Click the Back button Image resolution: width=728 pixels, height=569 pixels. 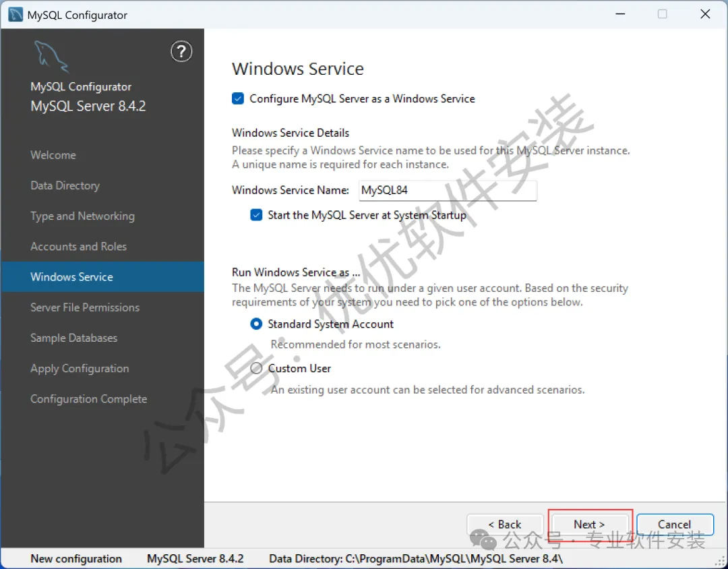click(x=505, y=525)
